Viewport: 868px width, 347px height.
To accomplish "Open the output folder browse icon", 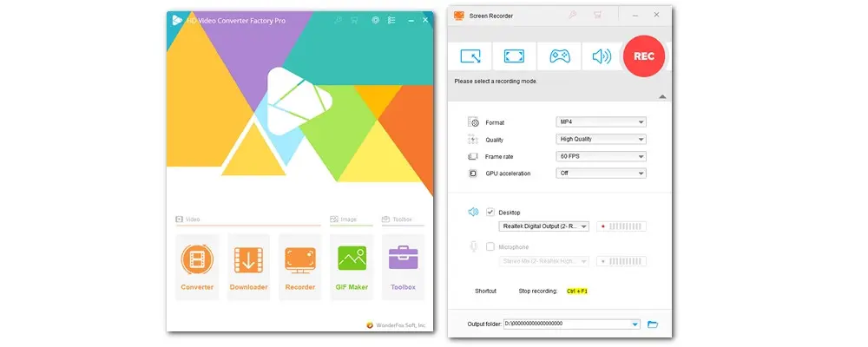I will pyautogui.click(x=653, y=324).
